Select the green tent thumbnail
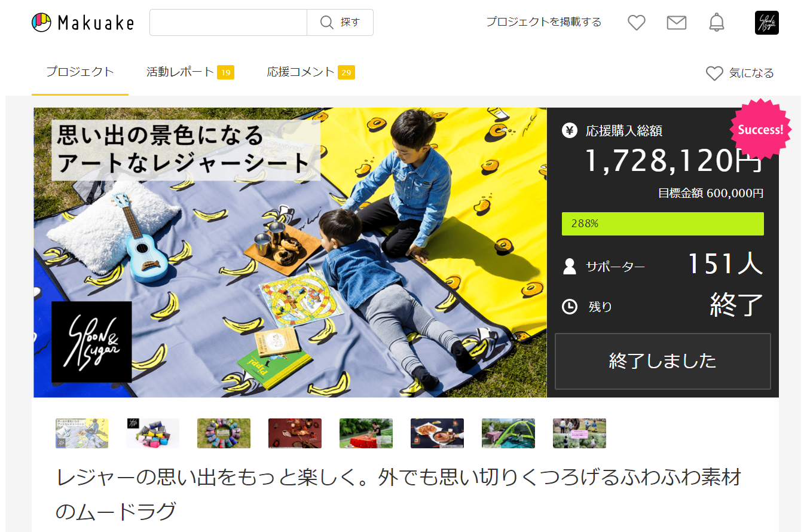This screenshot has width=807, height=532. [508, 433]
